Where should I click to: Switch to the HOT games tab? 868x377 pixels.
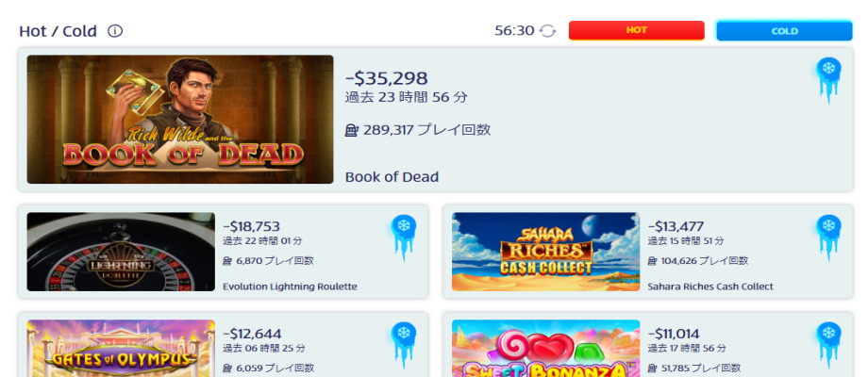point(636,30)
